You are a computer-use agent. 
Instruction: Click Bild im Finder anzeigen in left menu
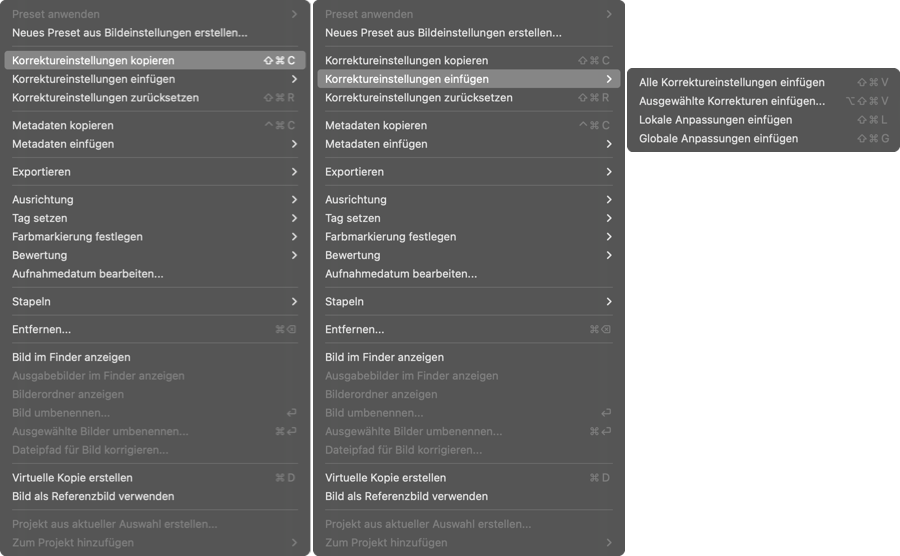coord(154,357)
